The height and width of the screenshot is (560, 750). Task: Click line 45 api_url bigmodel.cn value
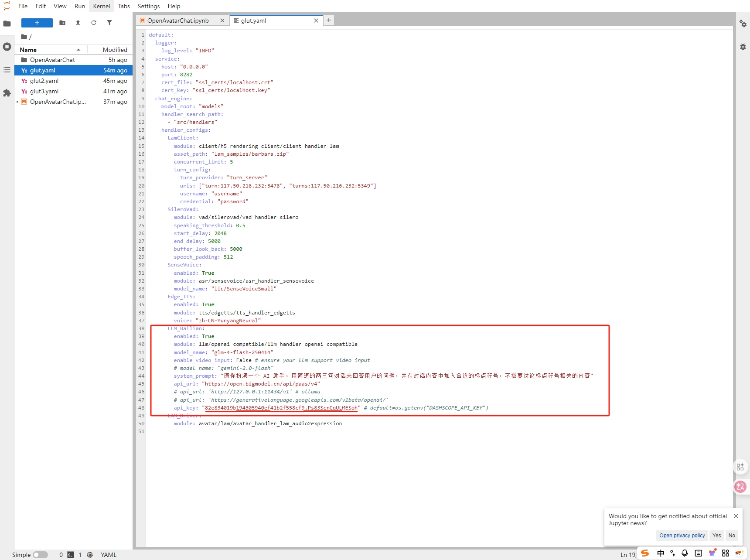click(261, 384)
